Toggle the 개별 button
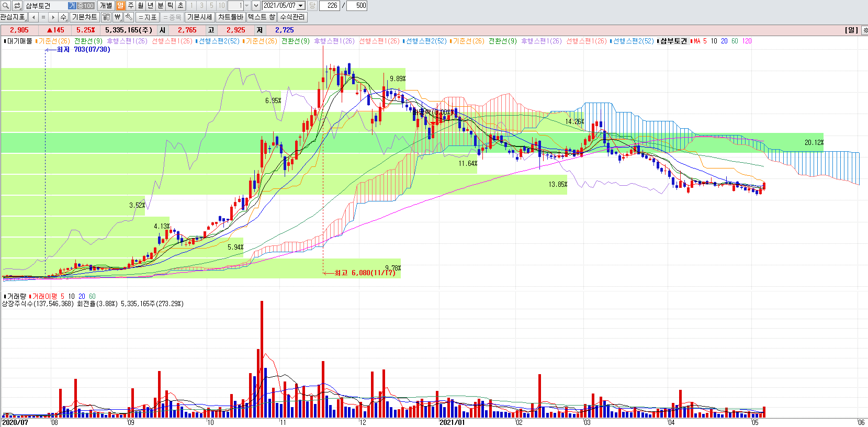 106,6
